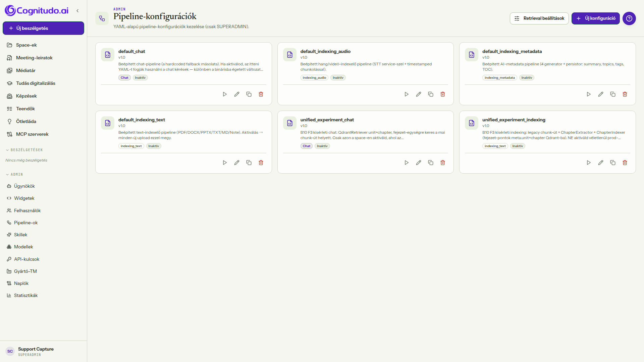Collapse the ADMIN section

[x=14, y=174]
